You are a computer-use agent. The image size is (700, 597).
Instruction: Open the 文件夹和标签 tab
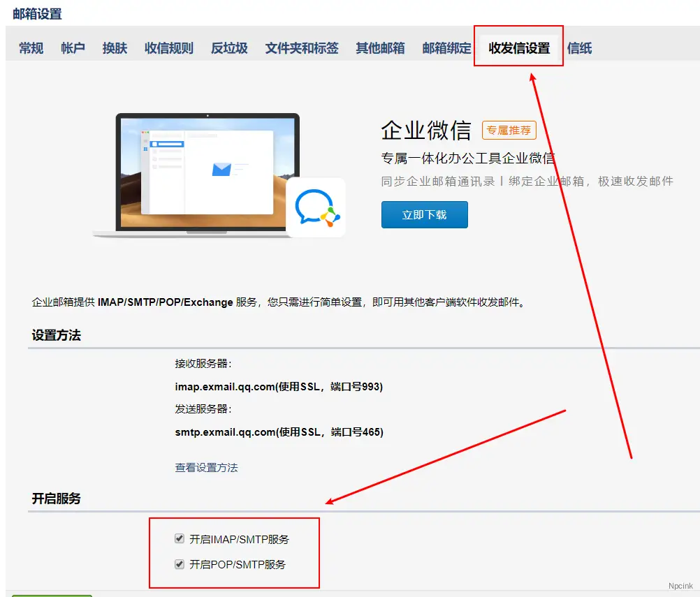tap(301, 47)
